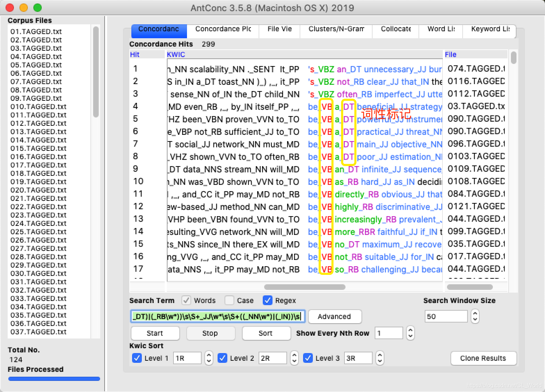Click the Hit column header
Viewport: 545px width, 392px height.
tap(147, 55)
